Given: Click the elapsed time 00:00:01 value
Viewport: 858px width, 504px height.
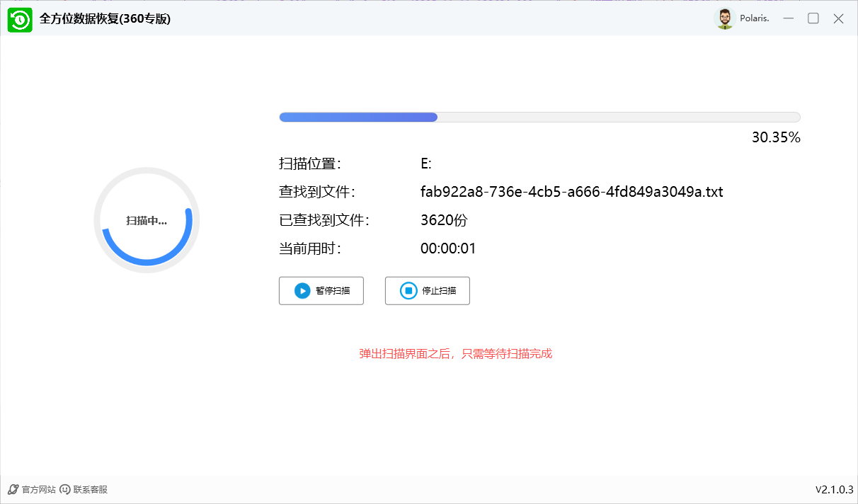Looking at the screenshot, I should point(447,248).
